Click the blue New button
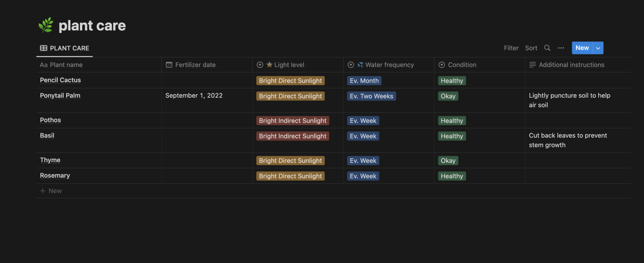This screenshot has width=644, height=263. pyautogui.click(x=582, y=48)
